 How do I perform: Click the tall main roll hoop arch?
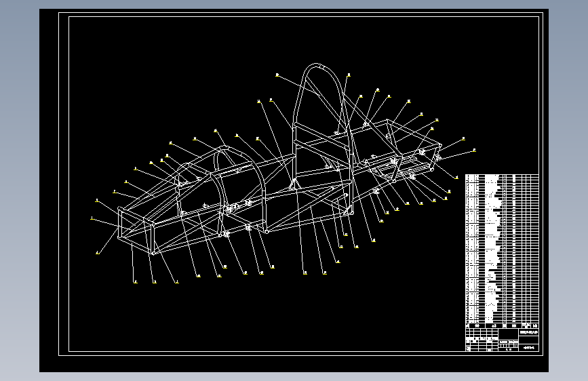pyautogui.click(x=323, y=139)
